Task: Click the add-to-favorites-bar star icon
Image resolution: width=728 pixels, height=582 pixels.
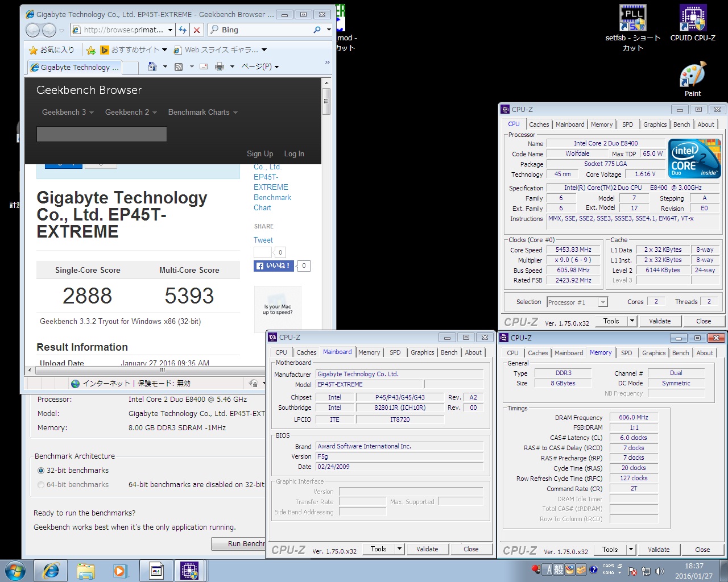Action: (91, 50)
